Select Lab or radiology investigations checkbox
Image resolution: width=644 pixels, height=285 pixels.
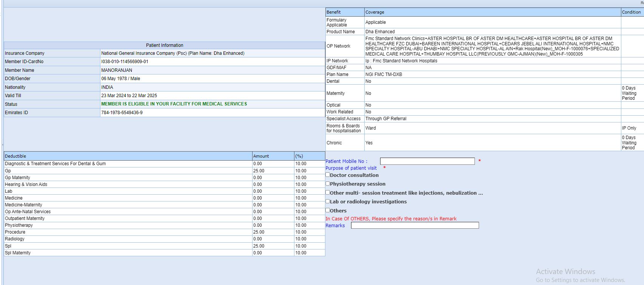[x=328, y=201]
